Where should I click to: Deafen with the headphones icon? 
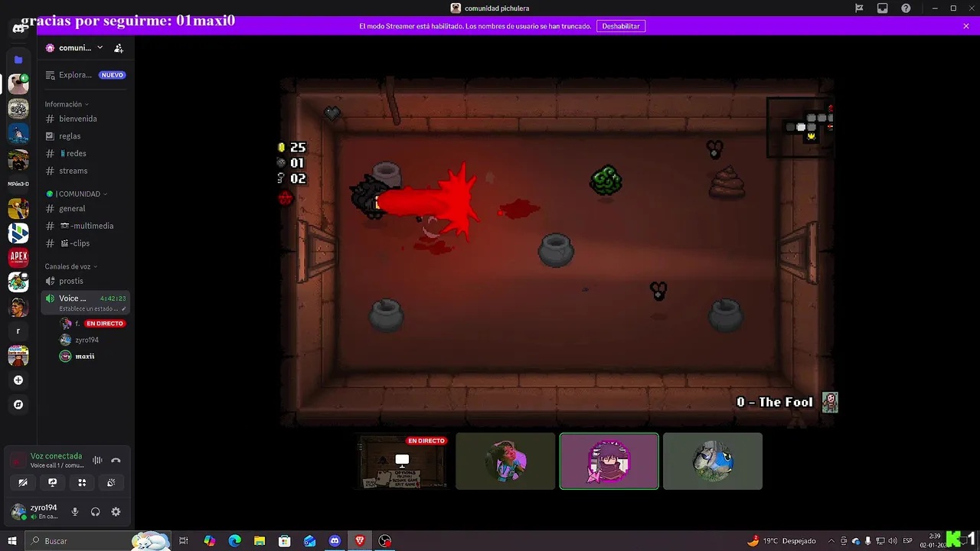(95, 512)
